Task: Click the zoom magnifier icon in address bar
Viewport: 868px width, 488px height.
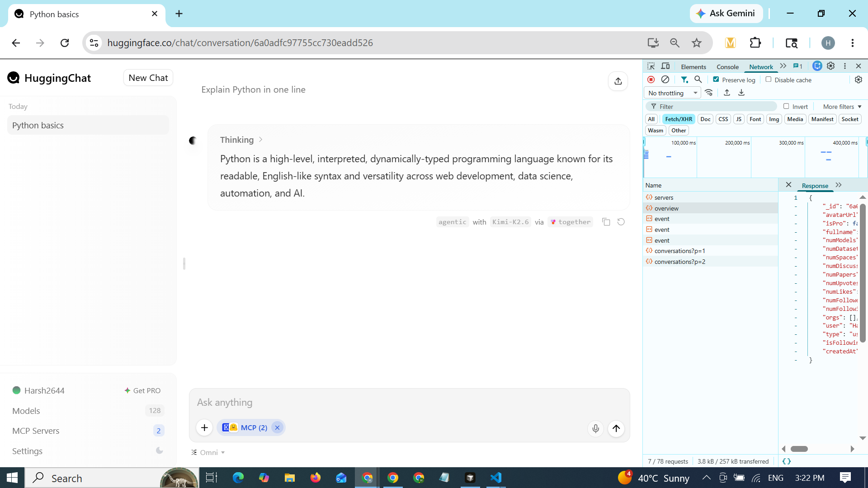Action: click(x=675, y=42)
